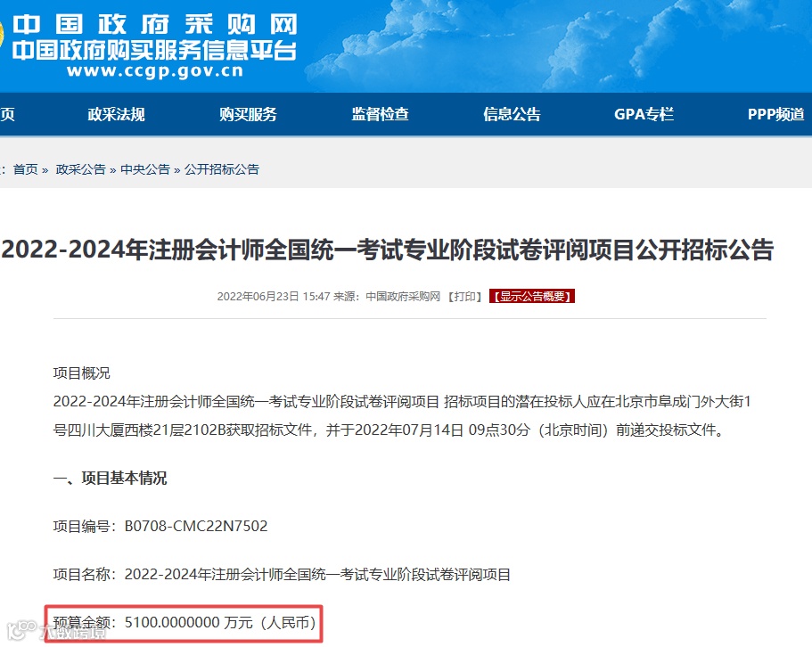Open the 政采法规 menu item
The image size is (812, 647).
[116, 114]
